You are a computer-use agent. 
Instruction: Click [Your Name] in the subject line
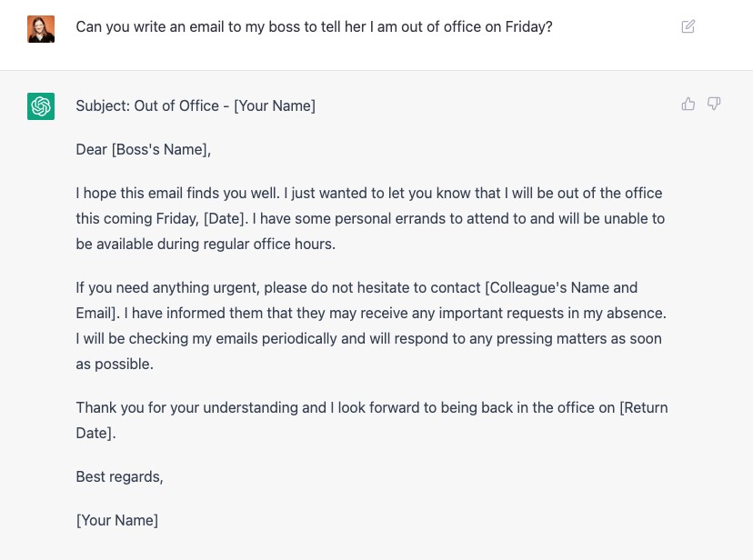click(275, 106)
